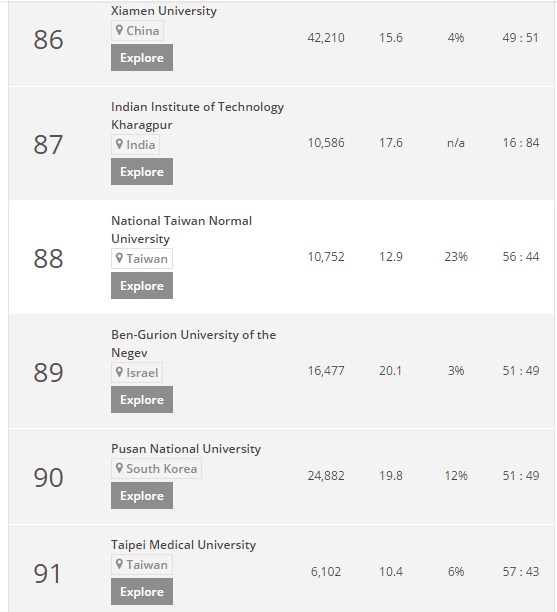Screen dimensions: 557x612
Task: Click the location pin icon beside Israel
Action: pos(119,372)
